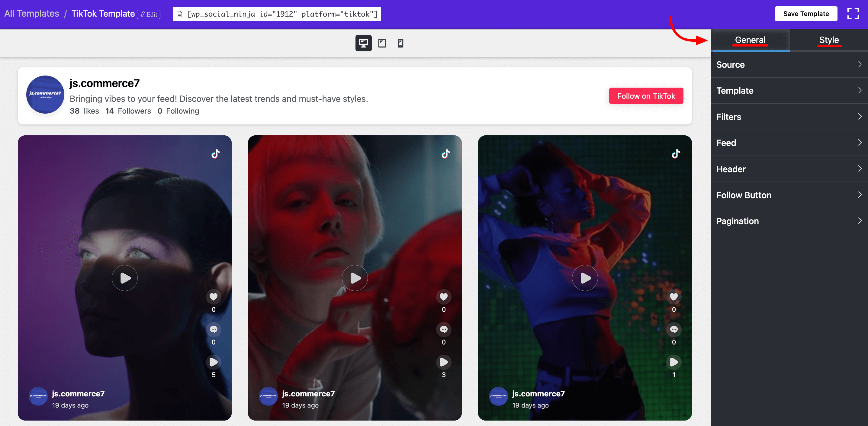Click '19 days ago' on first video
Screen dimensions: 868x426
(x=70, y=405)
